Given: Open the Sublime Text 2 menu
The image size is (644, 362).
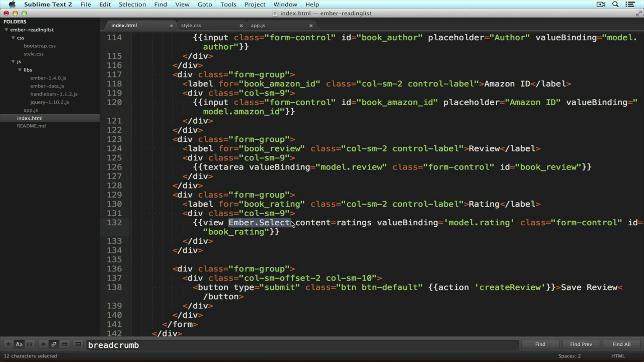Looking at the screenshot, I should (x=48, y=5).
